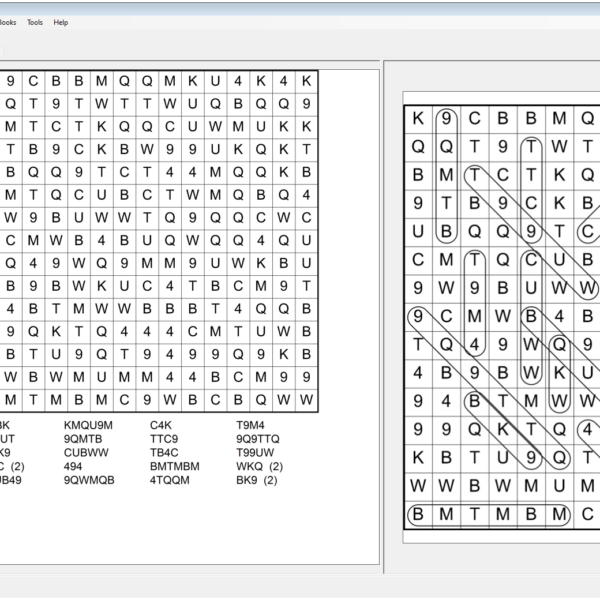Click the BK9 (2) word entry
The image size is (600, 600).
[256, 480]
